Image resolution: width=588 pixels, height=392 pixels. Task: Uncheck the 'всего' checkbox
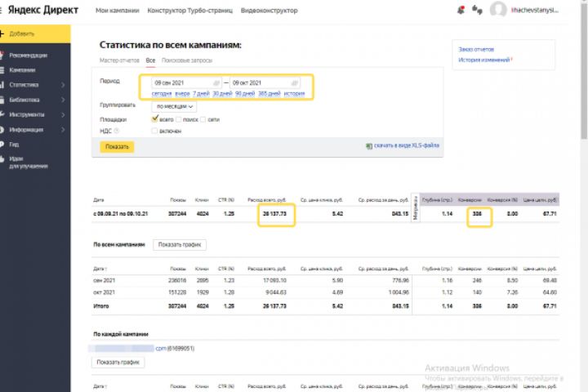pos(154,119)
